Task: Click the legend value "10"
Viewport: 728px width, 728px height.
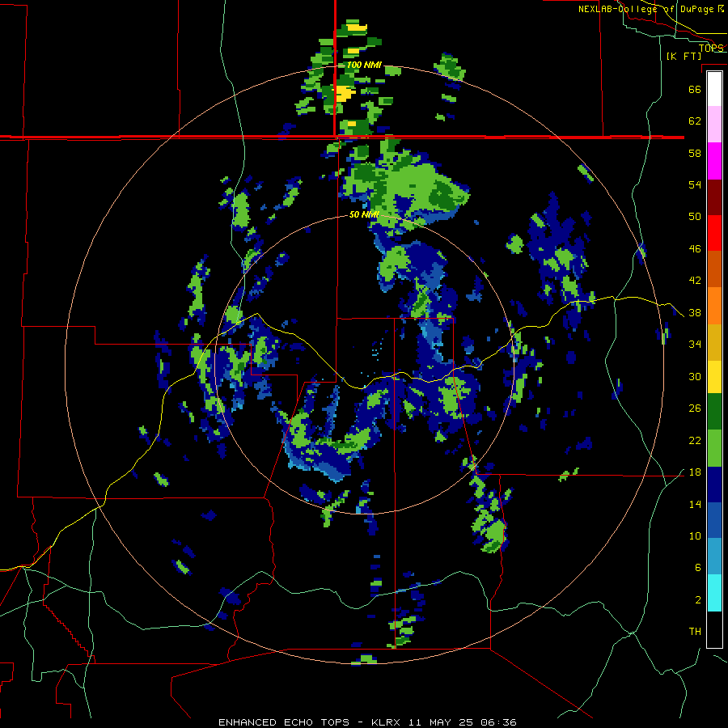Action: pyautogui.click(x=695, y=536)
